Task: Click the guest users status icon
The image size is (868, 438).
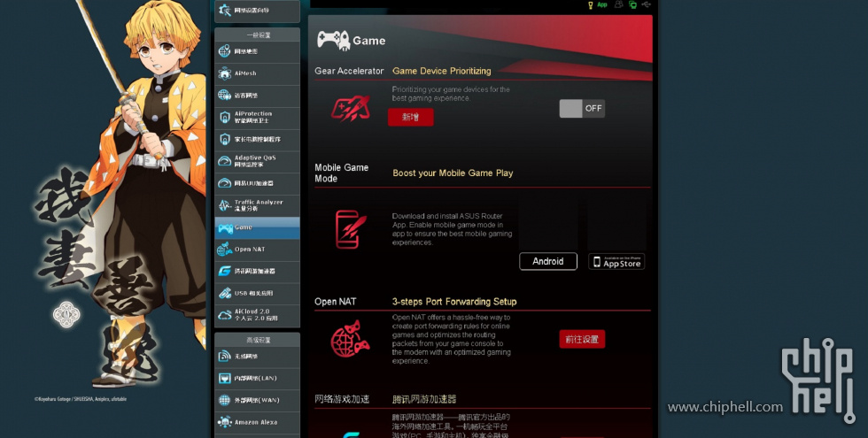Action: [618, 4]
